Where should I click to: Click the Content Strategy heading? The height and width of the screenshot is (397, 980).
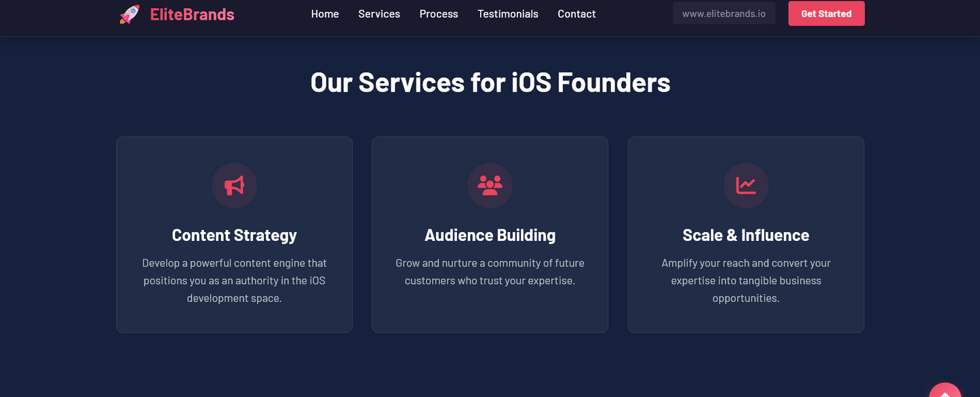(x=234, y=235)
